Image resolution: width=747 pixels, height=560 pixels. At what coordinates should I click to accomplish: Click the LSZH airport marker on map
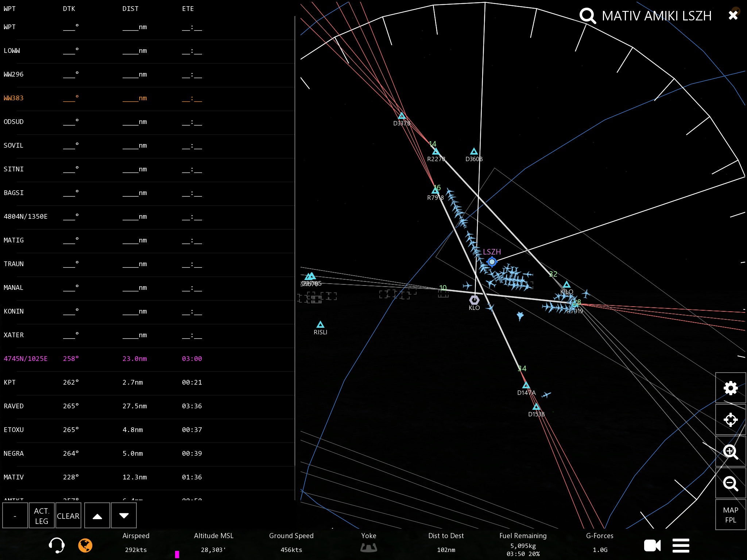tap(492, 261)
